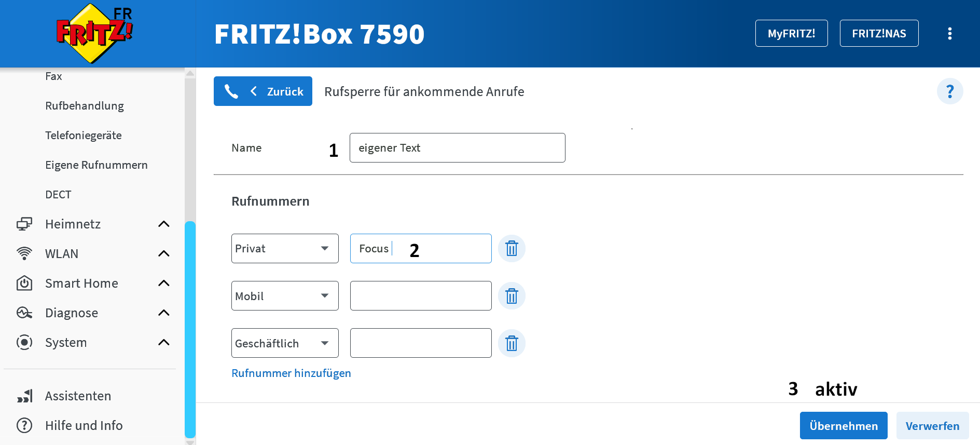This screenshot has width=980, height=445.
Task: Delete the Privat number row
Action: pos(512,249)
